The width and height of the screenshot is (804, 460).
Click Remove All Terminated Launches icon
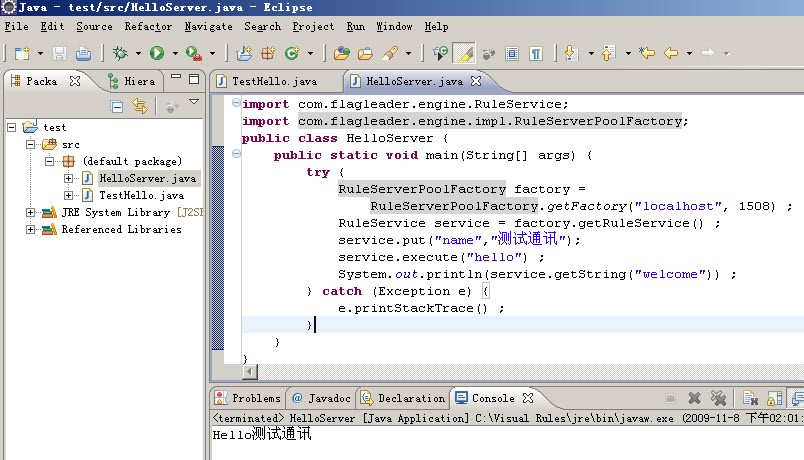[718, 398]
